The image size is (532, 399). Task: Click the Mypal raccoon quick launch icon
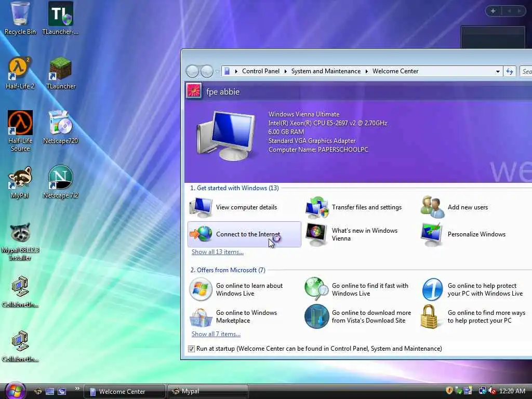click(38, 391)
